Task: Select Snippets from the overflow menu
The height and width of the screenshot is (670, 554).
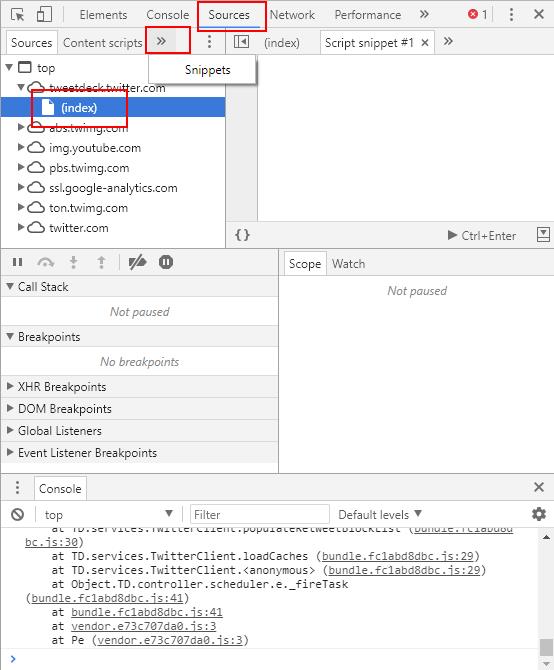Action: point(207,70)
